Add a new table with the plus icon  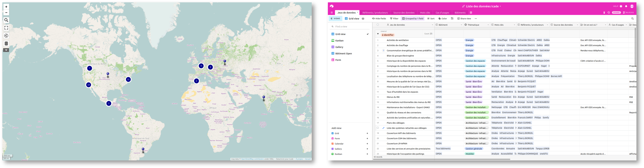471,13
